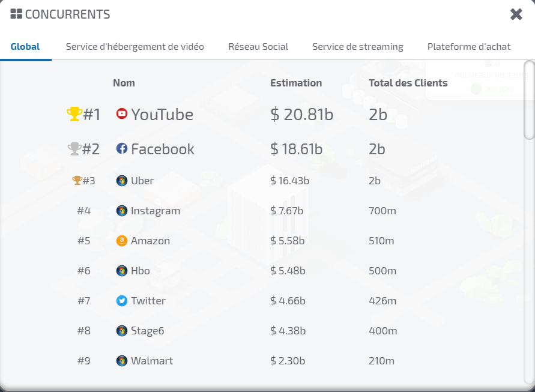Click the bronze trophy for rank #3

point(76,180)
